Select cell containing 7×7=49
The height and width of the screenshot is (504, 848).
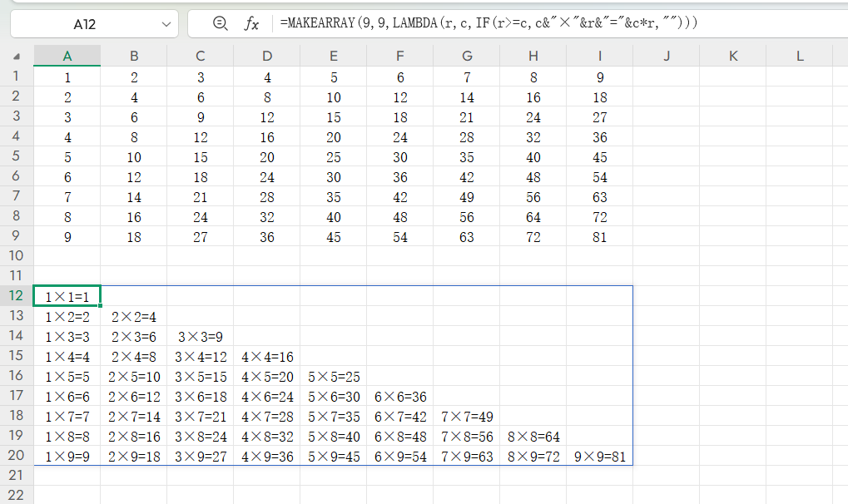467,417
